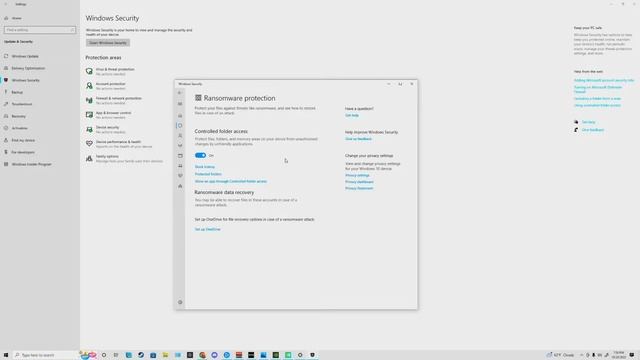The width and height of the screenshot is (640, 360).
Task: Open the Privacy Statement link
Action: tap(359, 189)
